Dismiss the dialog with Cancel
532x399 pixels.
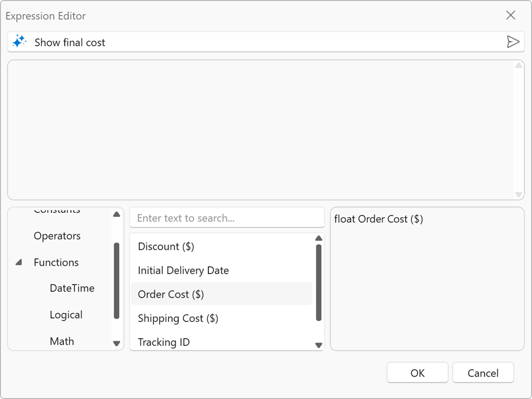(483, 373)
